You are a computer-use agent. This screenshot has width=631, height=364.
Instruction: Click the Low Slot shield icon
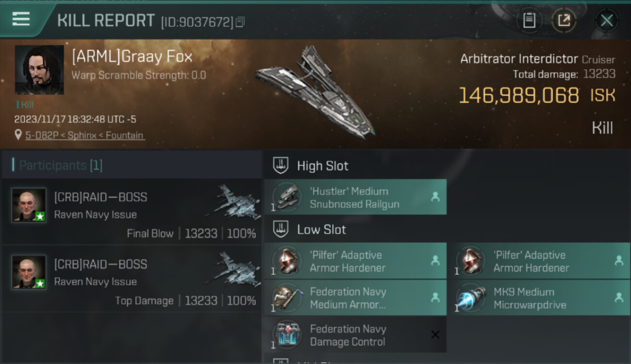281,229
